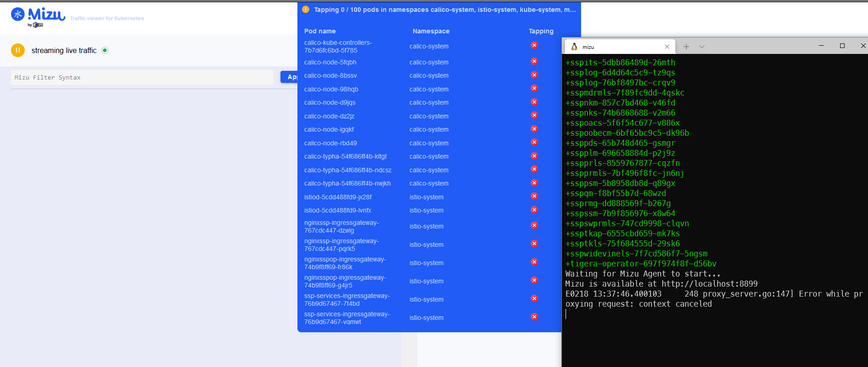Click the Namespace column header
This screenshot has width=868, height=367.
pos(431,31)
